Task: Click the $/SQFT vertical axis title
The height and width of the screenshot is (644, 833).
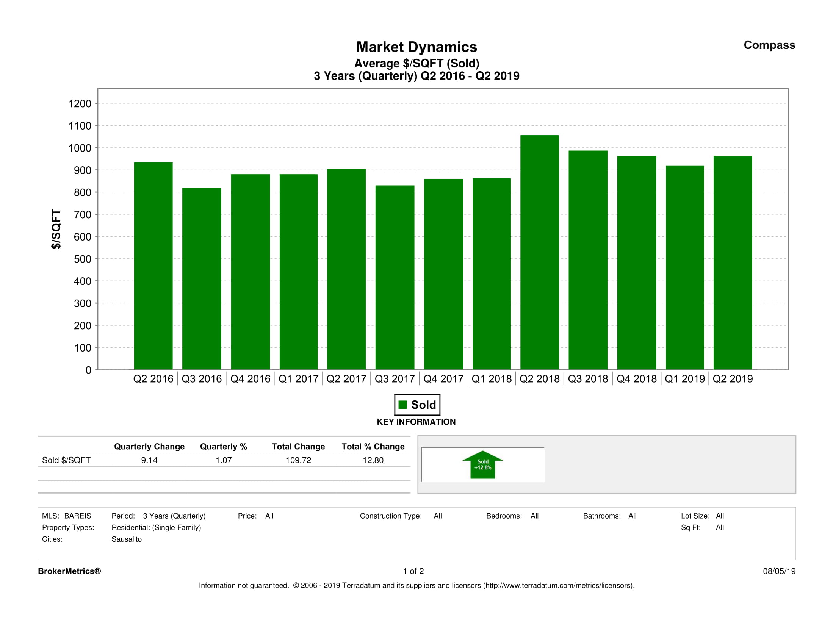Action: coord(56,229)
